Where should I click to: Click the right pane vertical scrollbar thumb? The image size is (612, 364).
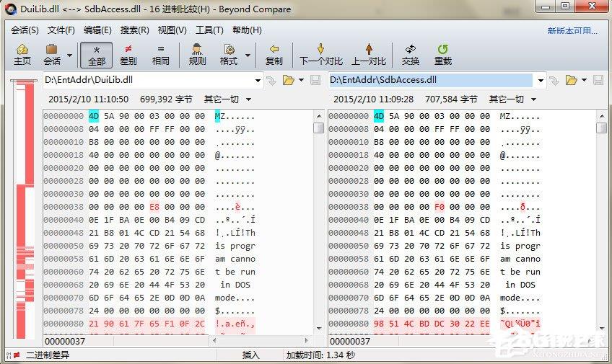coord(601,128)
